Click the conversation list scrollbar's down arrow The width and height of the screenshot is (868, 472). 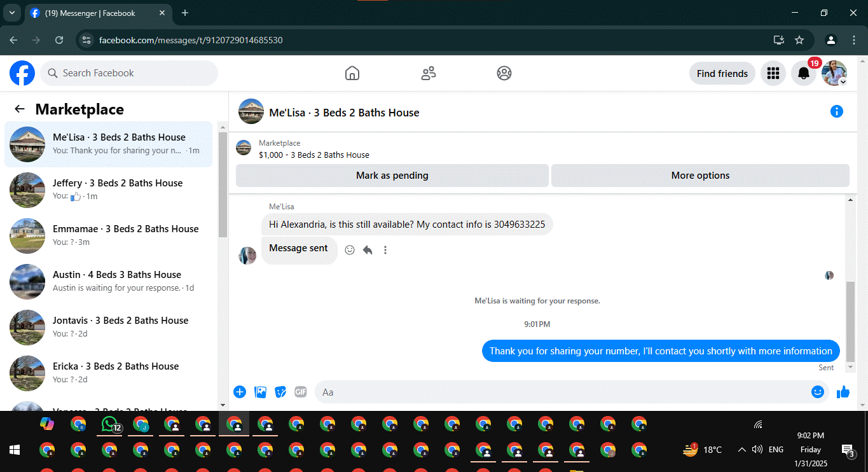click(223, 405)
